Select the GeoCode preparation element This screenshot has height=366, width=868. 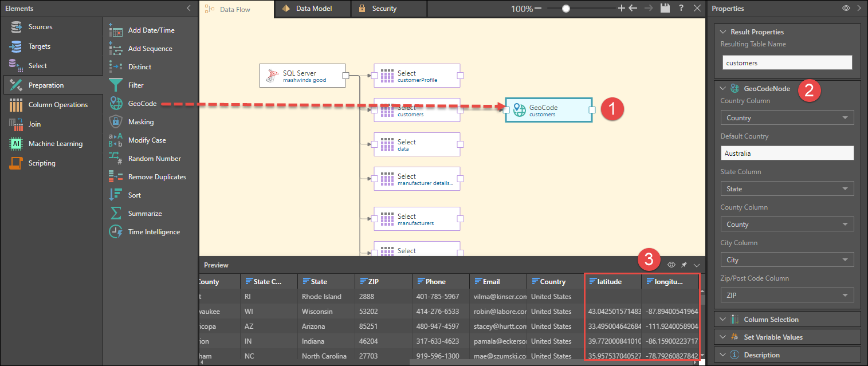[142, 104]
